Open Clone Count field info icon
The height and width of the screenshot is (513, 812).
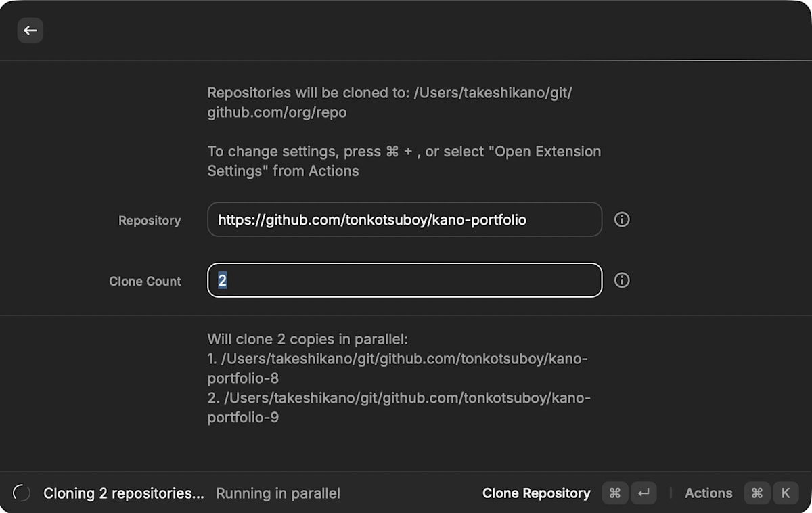click(x=622, y=280)
